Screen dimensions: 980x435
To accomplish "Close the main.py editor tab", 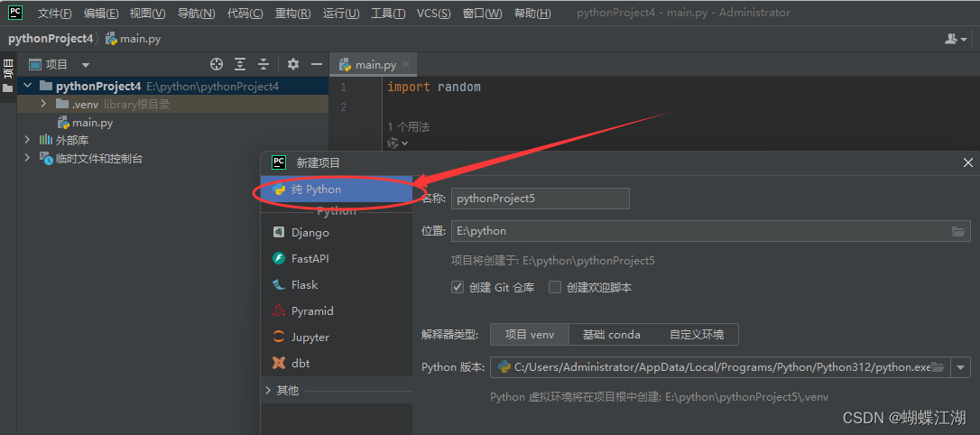I will click(406, 64).
